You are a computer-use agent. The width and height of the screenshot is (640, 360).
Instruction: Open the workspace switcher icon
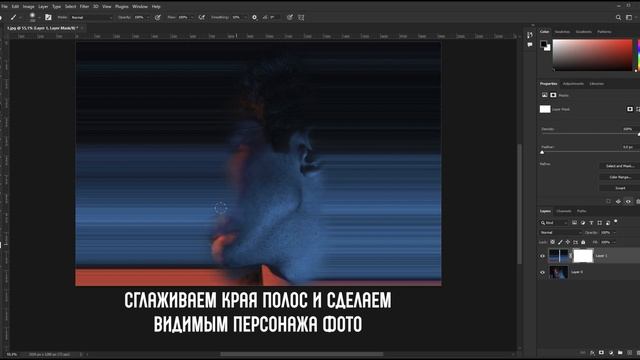pos(629,18)
